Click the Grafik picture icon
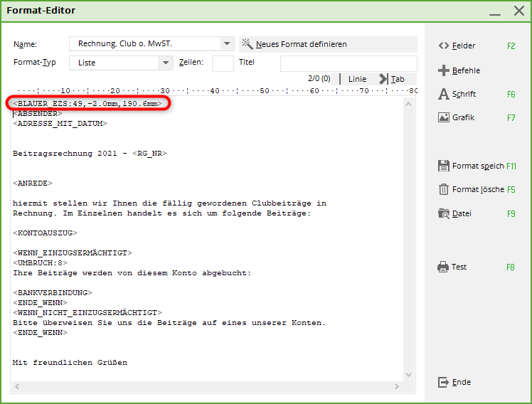The width and height of the screenshot is (532, 404). [x=444, y=118]
